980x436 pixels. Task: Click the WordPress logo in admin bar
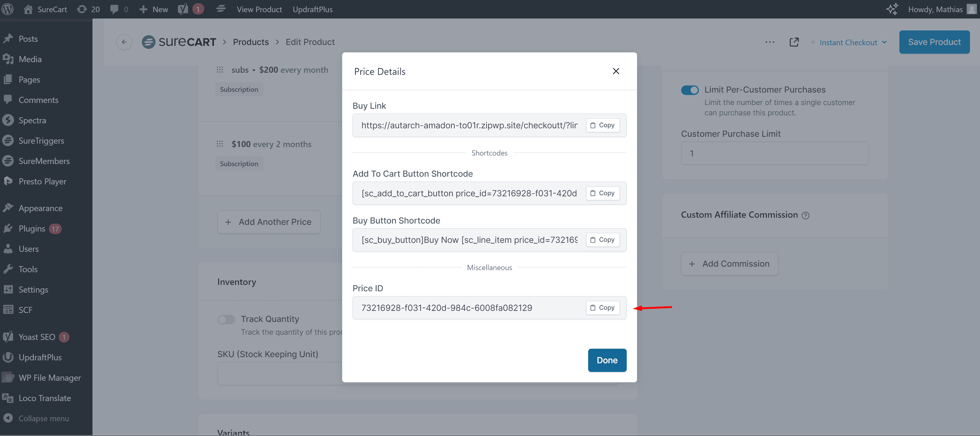pos(8,9)
